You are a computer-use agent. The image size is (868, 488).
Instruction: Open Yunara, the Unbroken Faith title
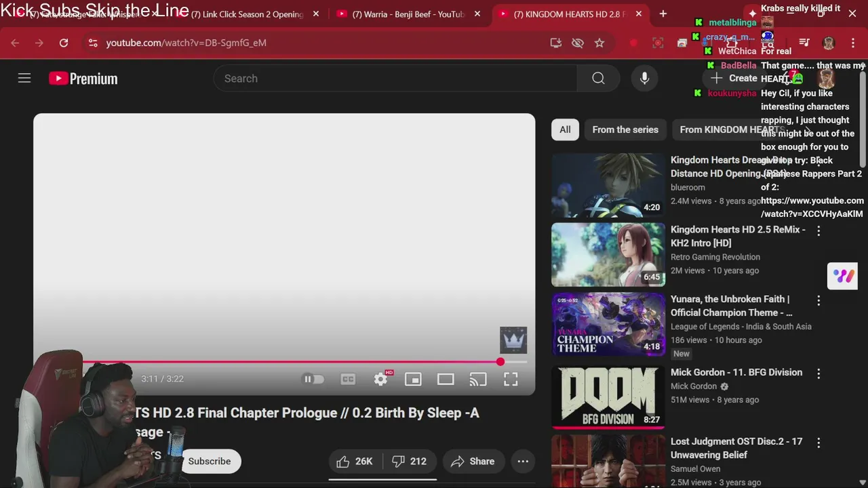(732, 306)
